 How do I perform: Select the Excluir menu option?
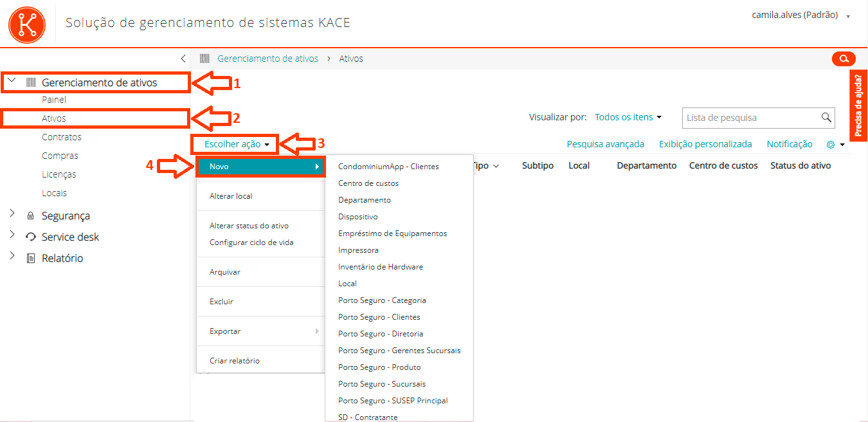tap(221, 302)
